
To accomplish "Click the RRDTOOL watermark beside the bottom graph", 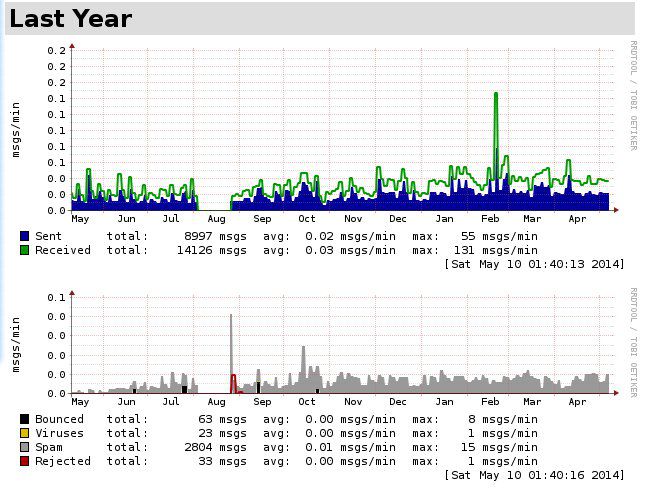I will click(633, 342).
